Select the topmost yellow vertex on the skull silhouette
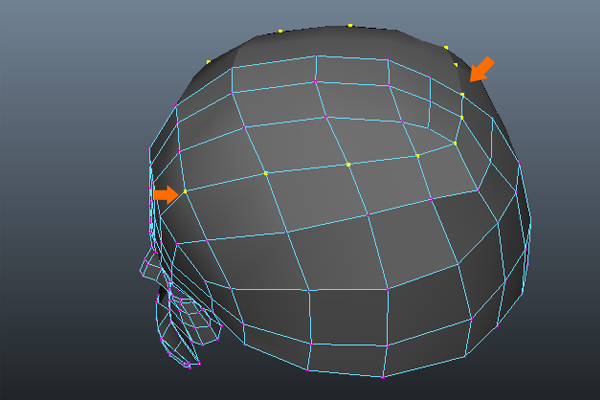Image resolution: width=600 pixels, height=400 pixels. click(350, 26)
